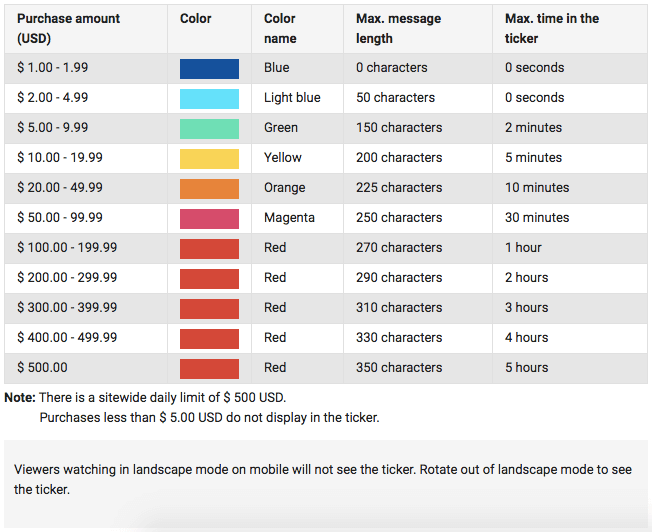
Task: Click the Red swatch in the $500.00 row
Action: point(209,369)
